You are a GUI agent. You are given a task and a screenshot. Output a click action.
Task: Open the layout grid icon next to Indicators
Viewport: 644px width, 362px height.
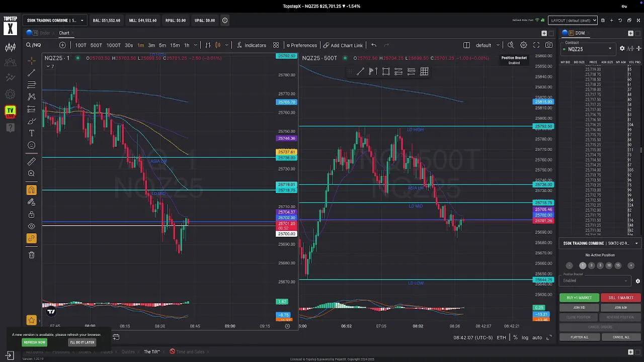tap(276, 45)
